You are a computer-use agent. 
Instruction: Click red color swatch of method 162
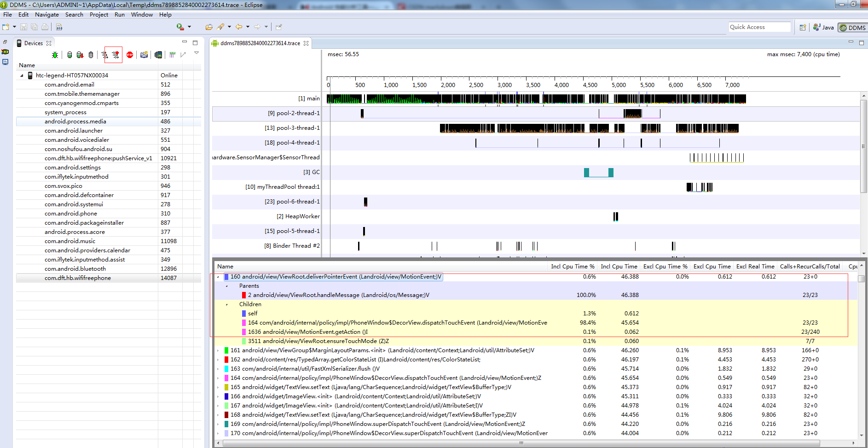click(x=226, y=360)
